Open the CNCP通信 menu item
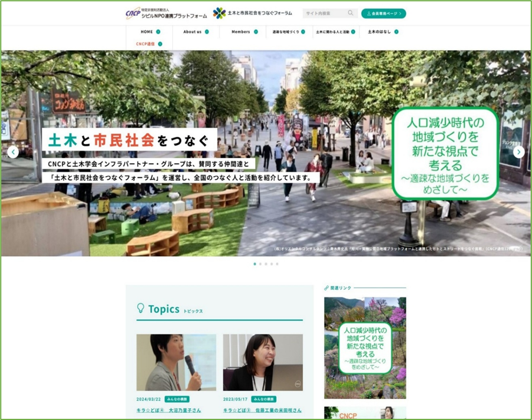 (x=145, y=44)
